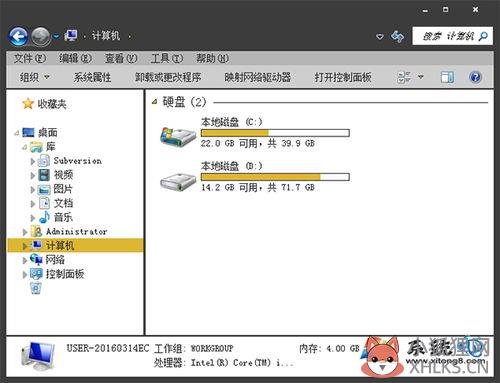The height and width of the screenshot is (383, 500).
Task: Expand the breadcrumb arrow after 计算机
Action: click(129, 36)
